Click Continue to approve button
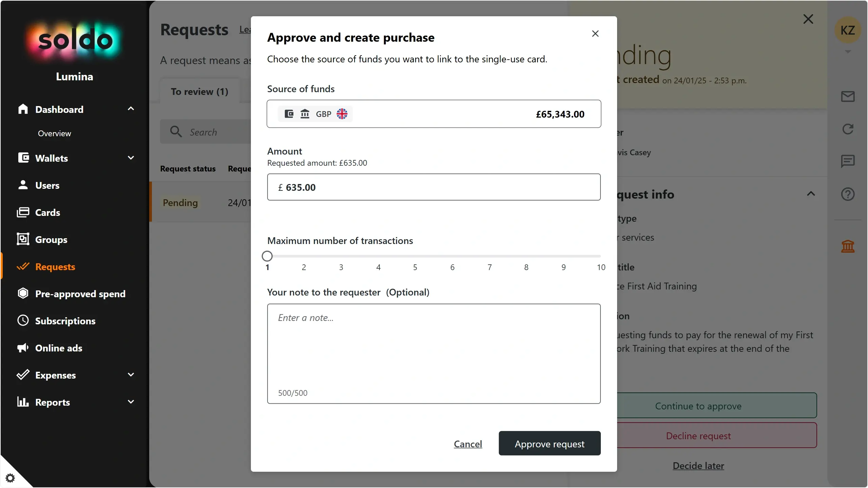This screenshot has width=868, height=488. click(698, 406)
